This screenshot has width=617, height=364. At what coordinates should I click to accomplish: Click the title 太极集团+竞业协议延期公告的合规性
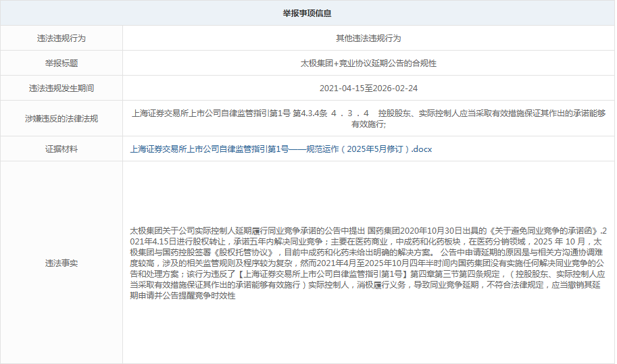click(x=368, y=63)
